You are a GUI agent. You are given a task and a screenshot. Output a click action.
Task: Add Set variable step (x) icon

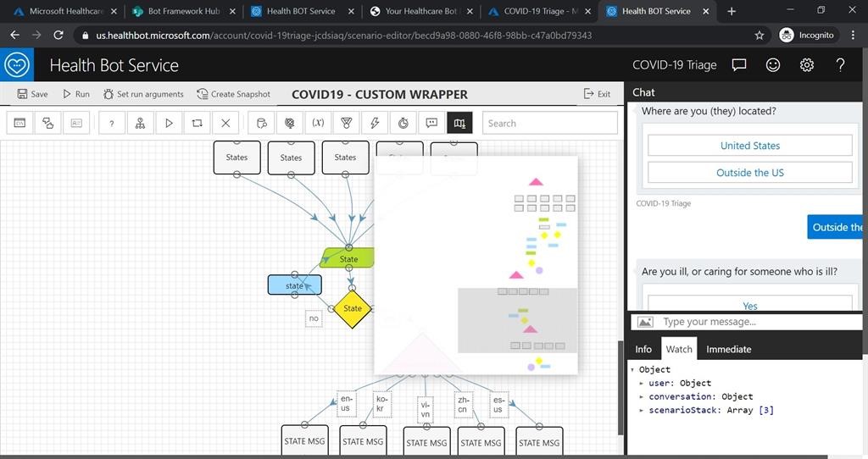tap(319, 123)
